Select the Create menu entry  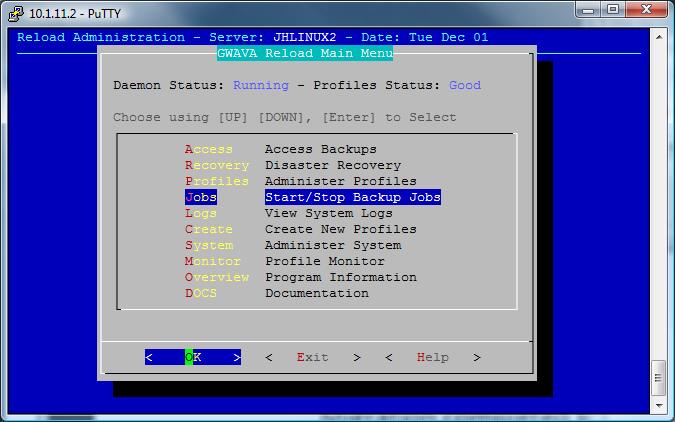(209, 229)
